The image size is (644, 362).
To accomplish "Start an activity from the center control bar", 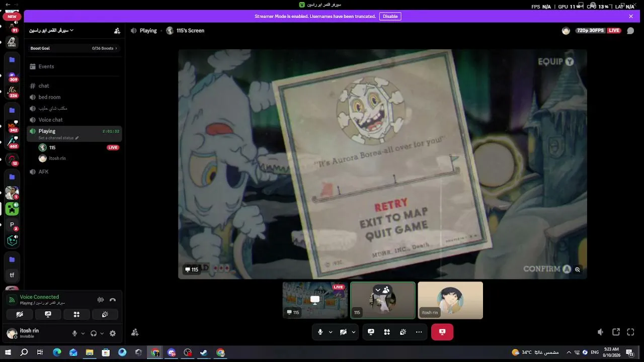I will click(387, 332).
